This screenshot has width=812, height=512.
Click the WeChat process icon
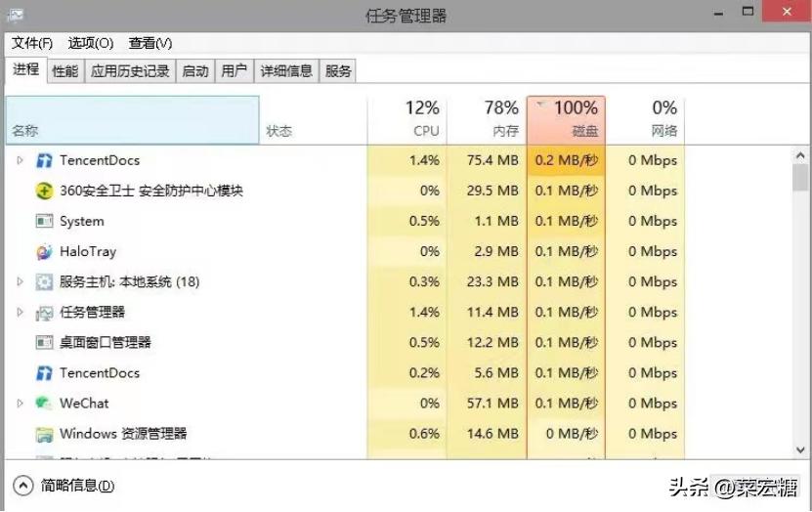pyautogui.click(x=44, y=404)
